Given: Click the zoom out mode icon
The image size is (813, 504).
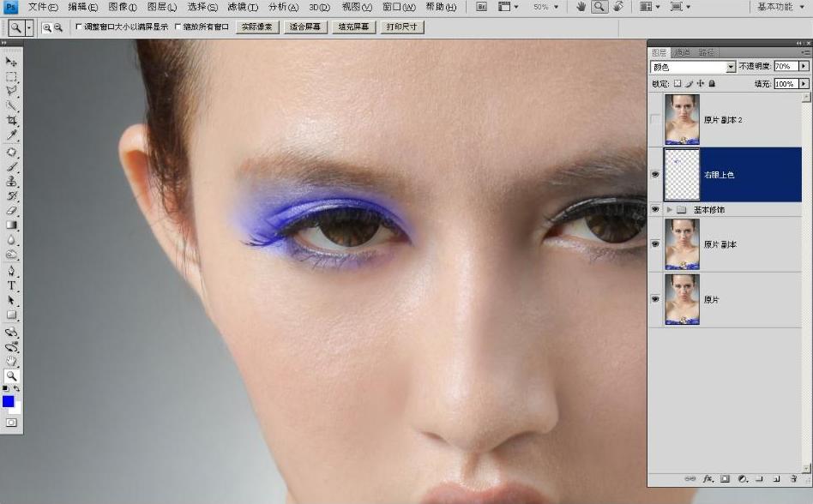Looking at the screenshot, I should pos(58,27).
